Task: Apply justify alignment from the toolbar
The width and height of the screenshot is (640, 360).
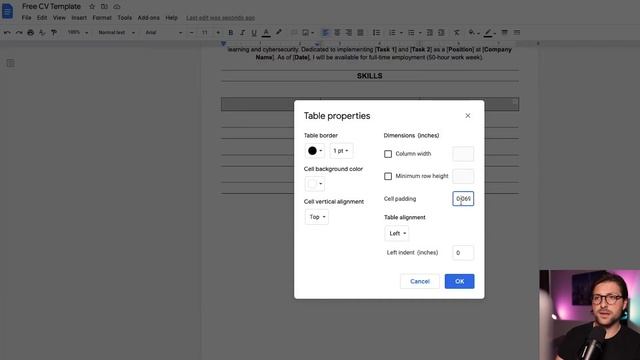Action: 360,33
